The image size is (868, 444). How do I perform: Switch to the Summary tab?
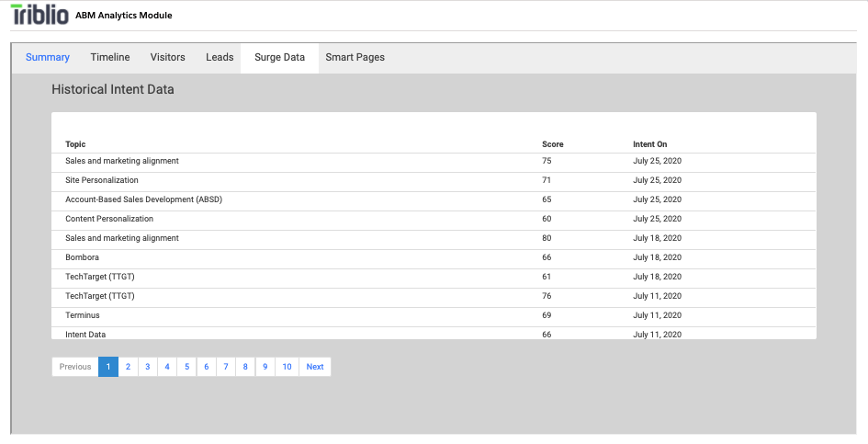(x=48, y=57)
